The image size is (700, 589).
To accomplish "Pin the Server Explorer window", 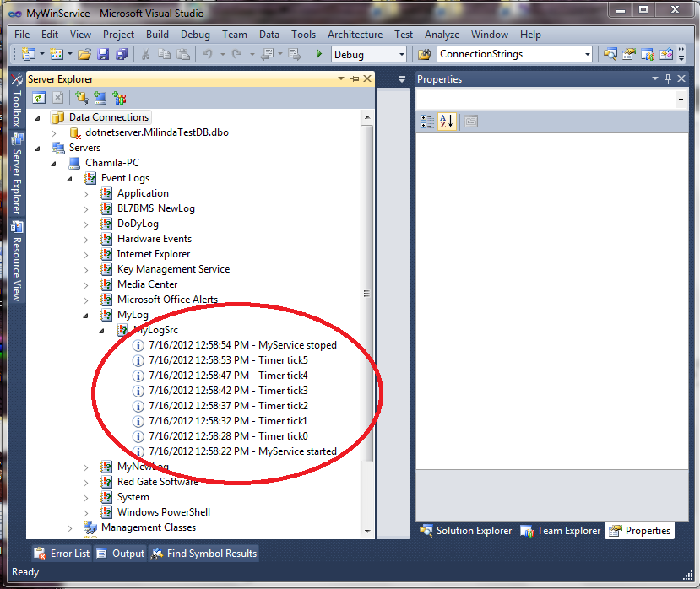I will (x=355, y=78).
